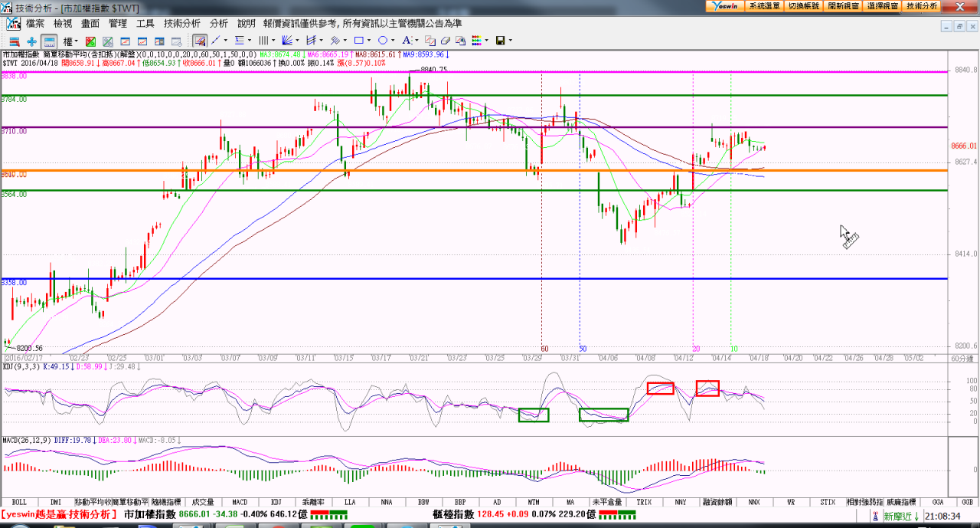The image size is (980, 528).
Task: Switch to the BOLL indicator tab
Action: [19, 502]
